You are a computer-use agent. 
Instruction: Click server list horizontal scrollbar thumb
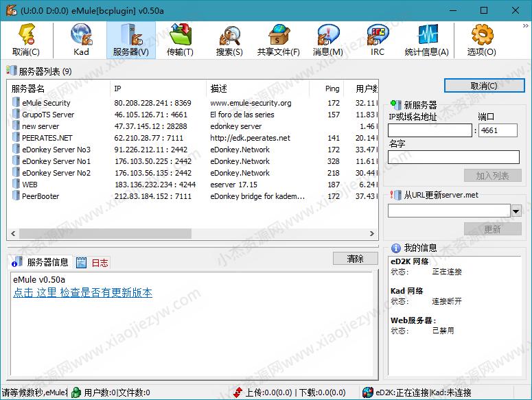click(105, 233)
